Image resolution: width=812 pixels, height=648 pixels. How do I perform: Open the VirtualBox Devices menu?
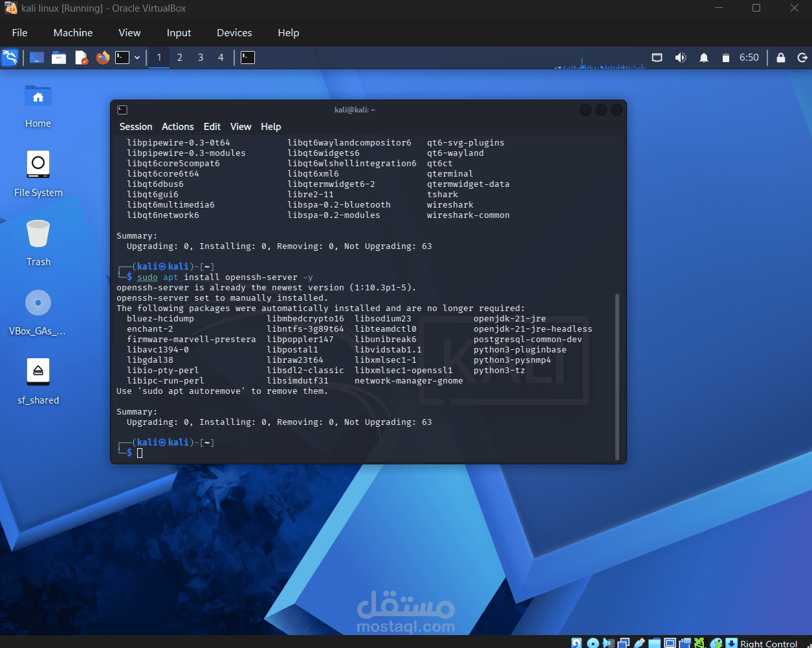(x=234, y=32)
